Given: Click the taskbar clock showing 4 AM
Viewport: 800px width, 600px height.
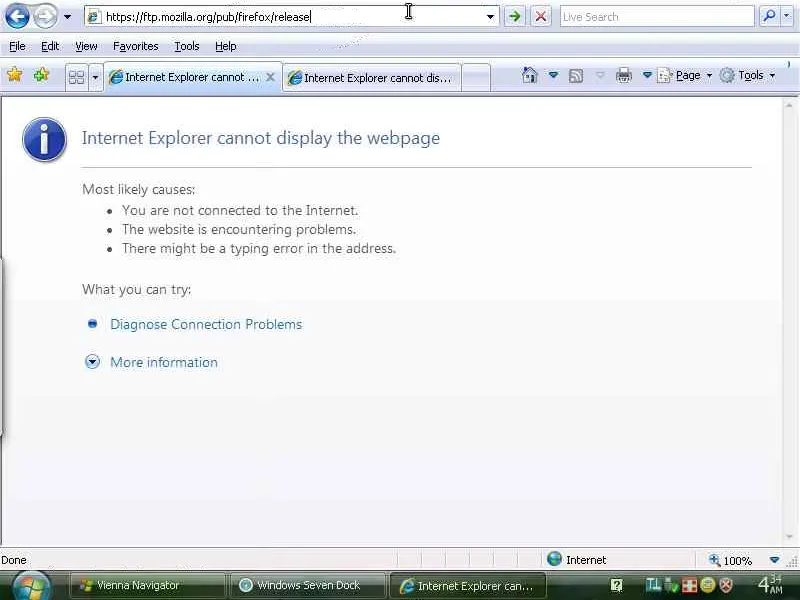Looking at the screenshot, I should (770, 584).
